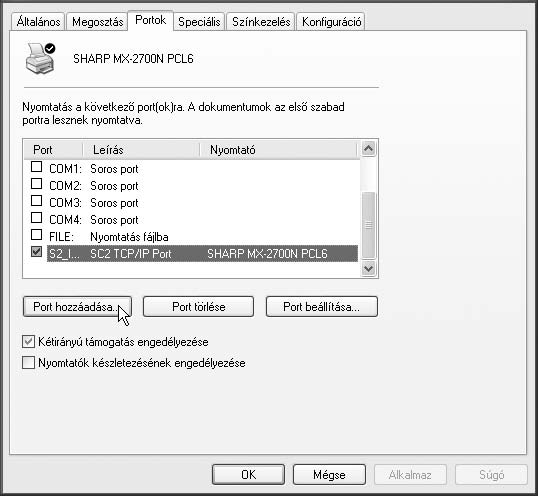Click 'SHARP MX-2700N PCL6' in the highlighted row

point(267,254)
